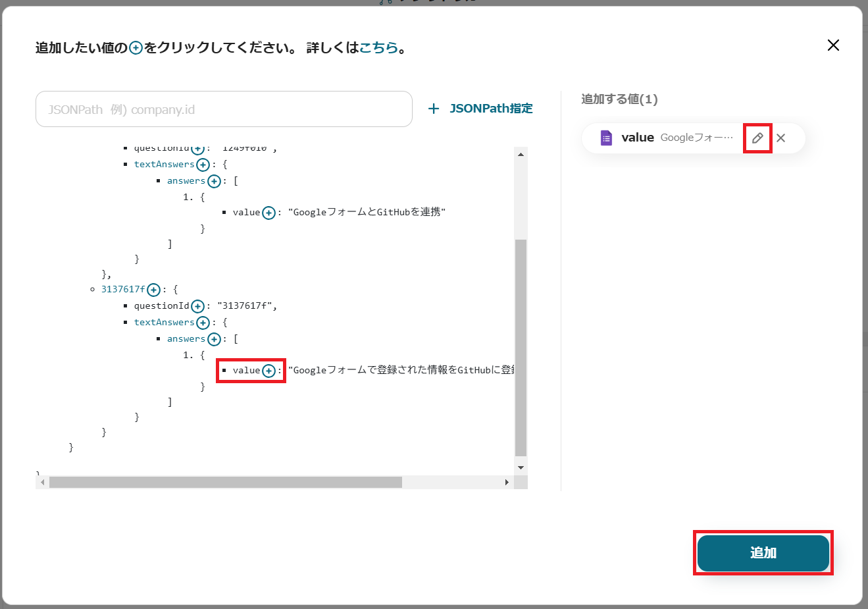The width and height of the screenshot is (868, 609).
Task: Click plus beside textAnswers below questionId "3137617f"
Action: pos(203,323)
